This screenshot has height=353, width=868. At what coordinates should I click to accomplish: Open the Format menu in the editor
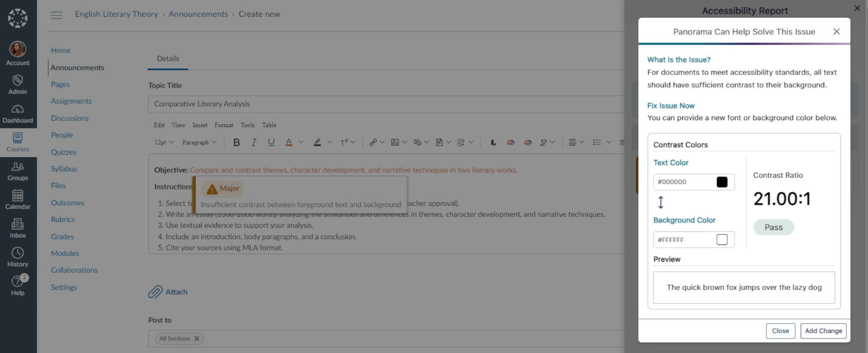click(224, 125)
